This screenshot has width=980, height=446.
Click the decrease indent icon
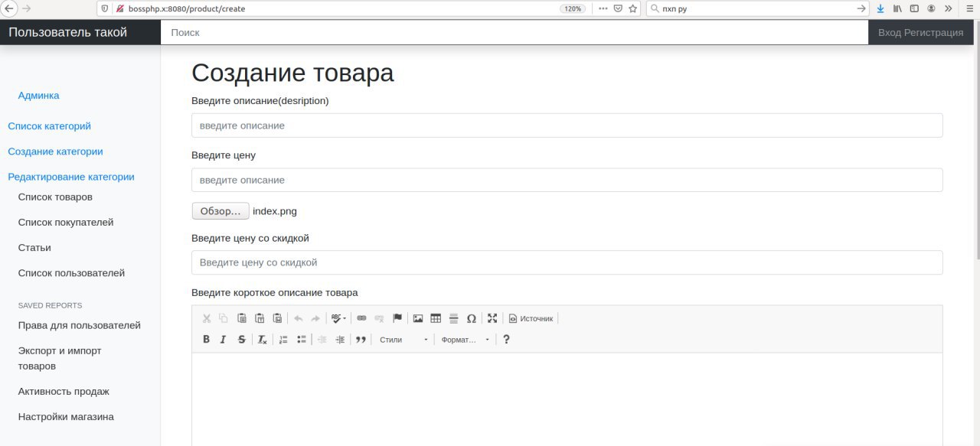tap(322, 339)
